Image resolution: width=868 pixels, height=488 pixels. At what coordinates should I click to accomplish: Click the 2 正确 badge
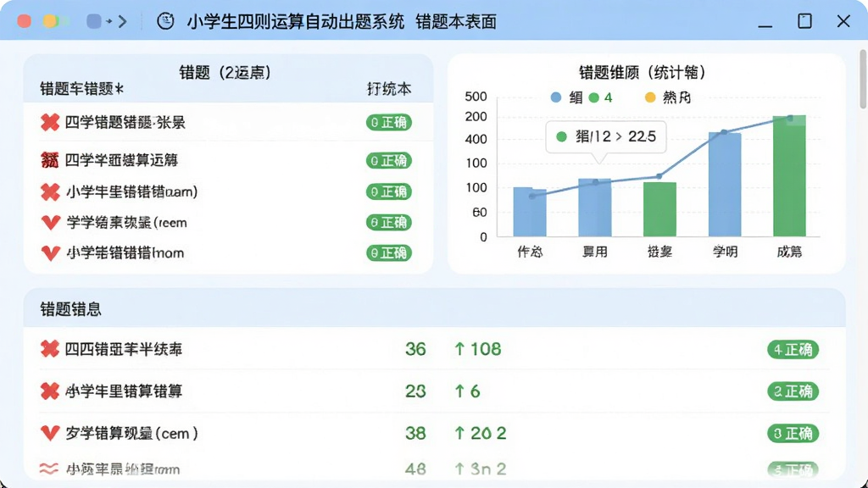click(793, 391)
